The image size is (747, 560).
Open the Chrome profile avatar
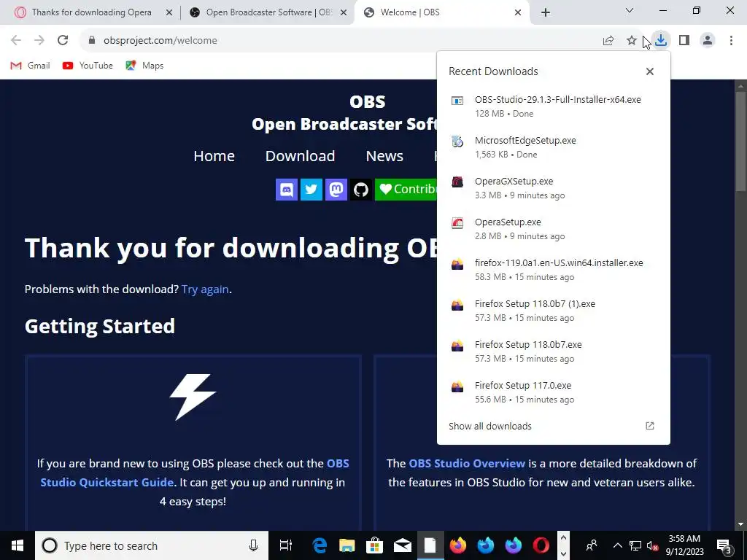pos(708,41)
